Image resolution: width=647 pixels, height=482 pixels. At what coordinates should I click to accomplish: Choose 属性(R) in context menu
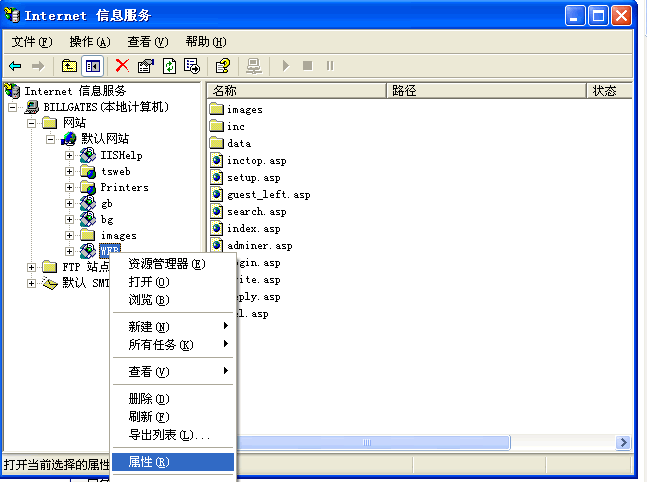[x=173, y=462]
